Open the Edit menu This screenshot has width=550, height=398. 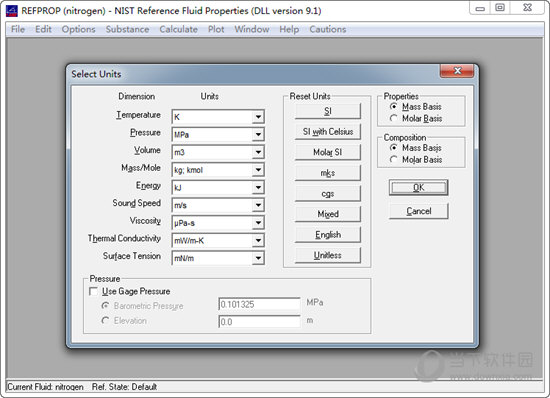click(x=43, y=29)
